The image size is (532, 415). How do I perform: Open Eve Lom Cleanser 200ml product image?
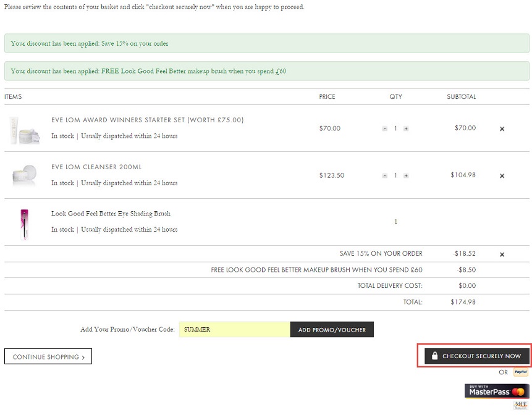[x=25, y=175]
